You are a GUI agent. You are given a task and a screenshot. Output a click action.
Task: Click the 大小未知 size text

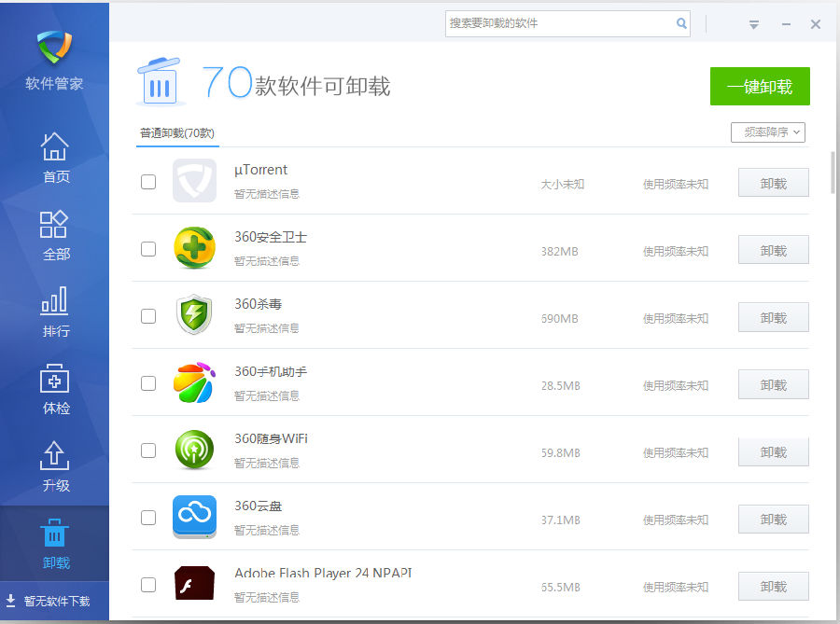(x=562, y=184)
